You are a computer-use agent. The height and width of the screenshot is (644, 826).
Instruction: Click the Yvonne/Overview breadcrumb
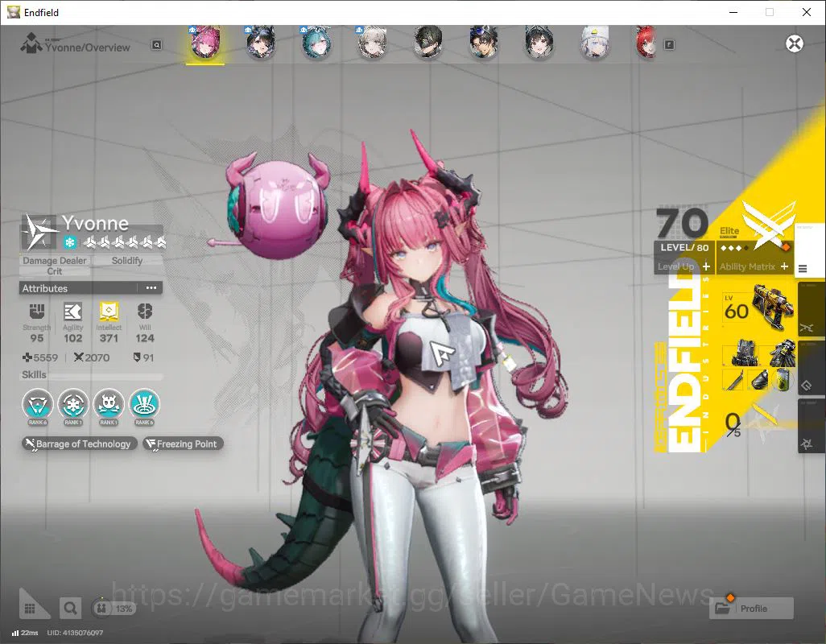pos(87,47)
